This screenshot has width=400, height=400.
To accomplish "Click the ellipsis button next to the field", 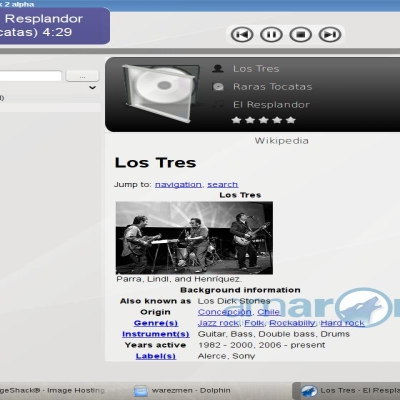I will click(82, 76).
